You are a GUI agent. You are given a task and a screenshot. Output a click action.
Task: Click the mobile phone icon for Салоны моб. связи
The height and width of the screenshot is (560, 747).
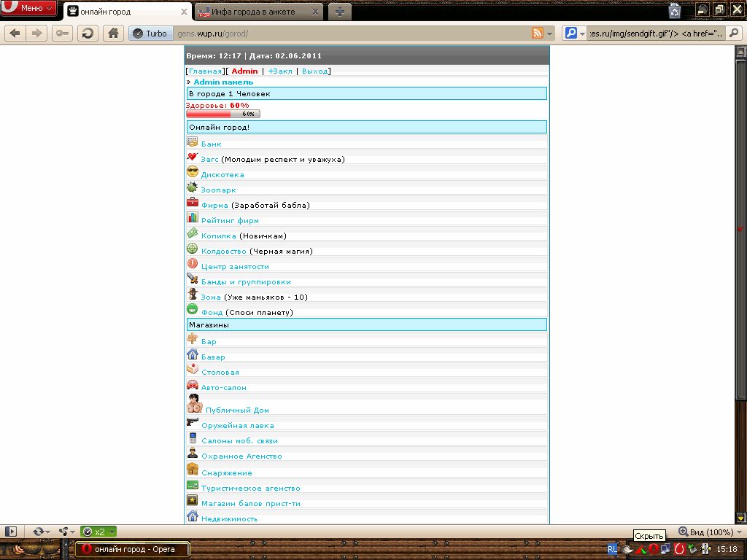click(193, 438)
